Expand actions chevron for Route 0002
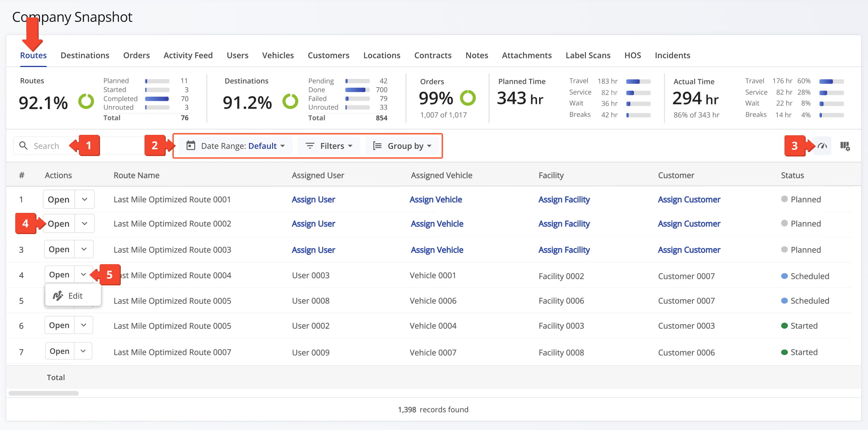 [84, 223]
